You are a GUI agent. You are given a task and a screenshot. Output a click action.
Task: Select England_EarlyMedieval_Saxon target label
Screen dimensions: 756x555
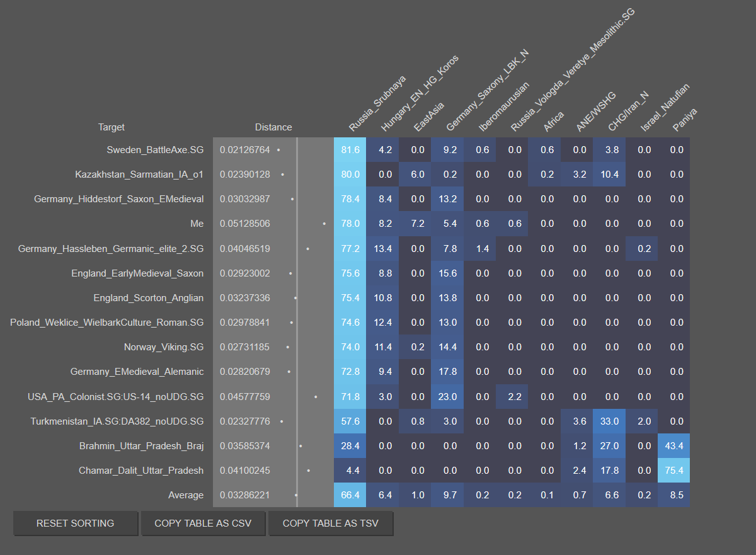point(137,273)
